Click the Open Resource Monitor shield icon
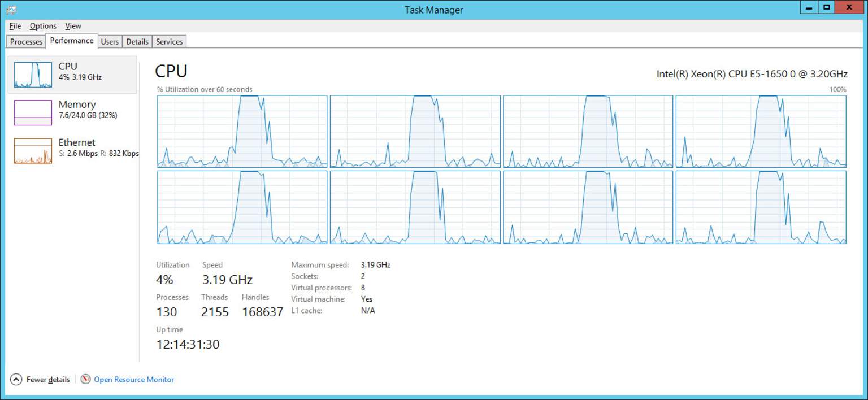 [x=86, y=380]
